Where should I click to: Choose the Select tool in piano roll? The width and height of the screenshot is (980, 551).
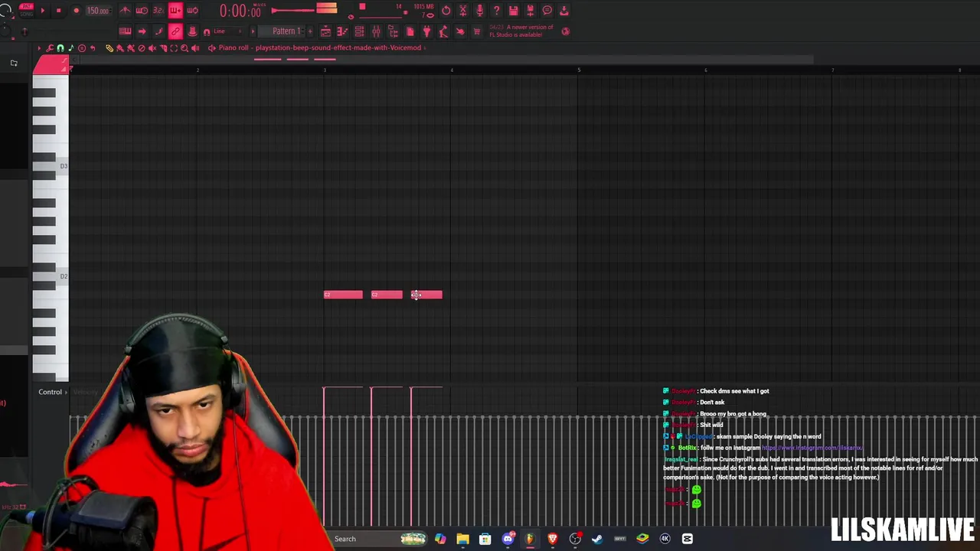[x=174, y=48]
